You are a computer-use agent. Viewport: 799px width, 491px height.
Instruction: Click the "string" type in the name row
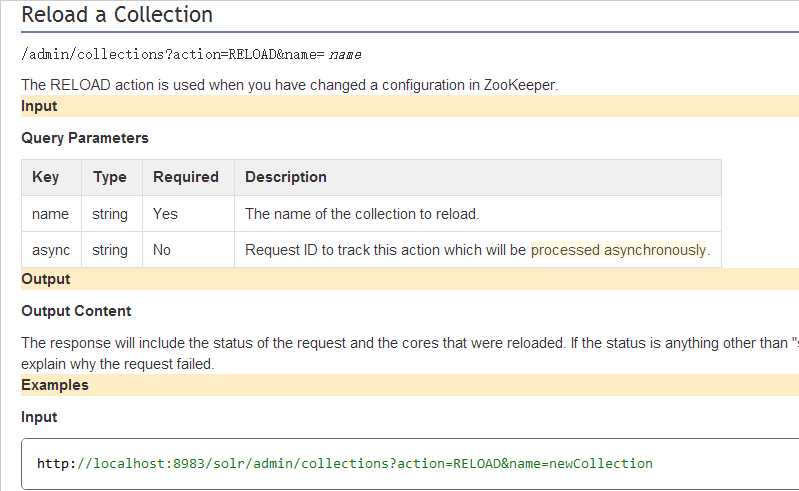pyautogui.click(x=110, y=214)
